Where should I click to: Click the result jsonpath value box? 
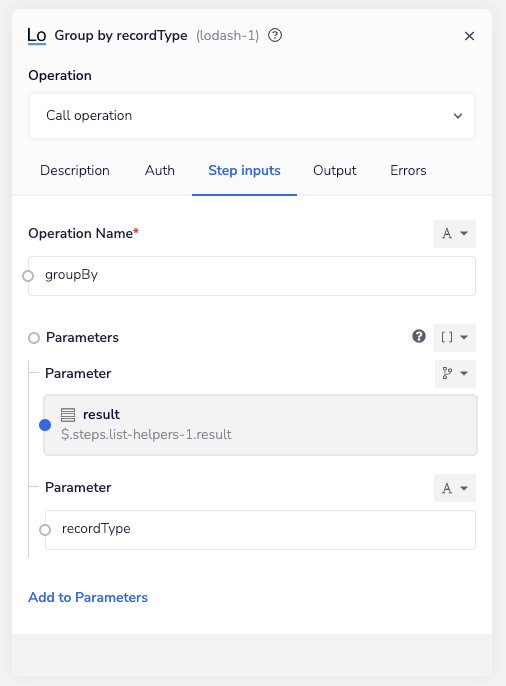[x=261, y=425]
